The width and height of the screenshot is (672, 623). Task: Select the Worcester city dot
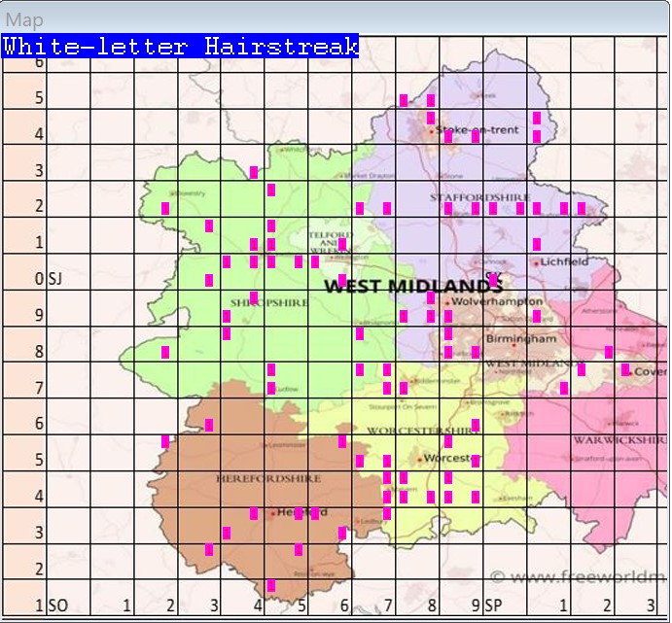[x=420, y=458]
